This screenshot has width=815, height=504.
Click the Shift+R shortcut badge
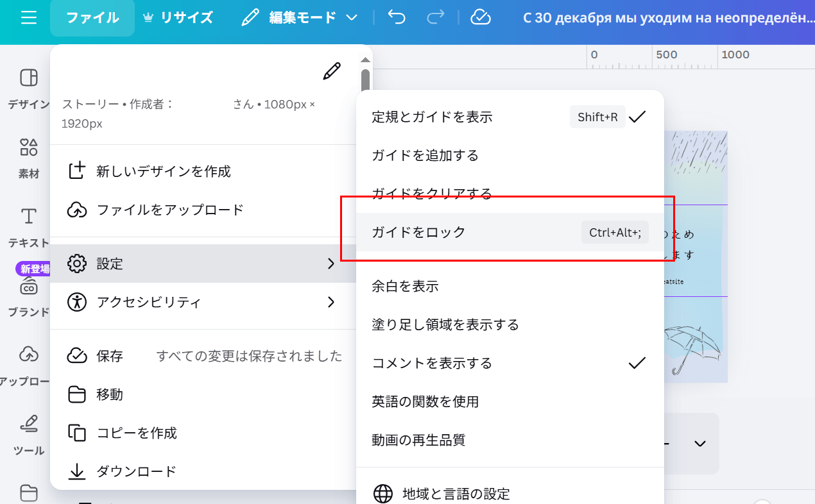click(x=597, y=117)
